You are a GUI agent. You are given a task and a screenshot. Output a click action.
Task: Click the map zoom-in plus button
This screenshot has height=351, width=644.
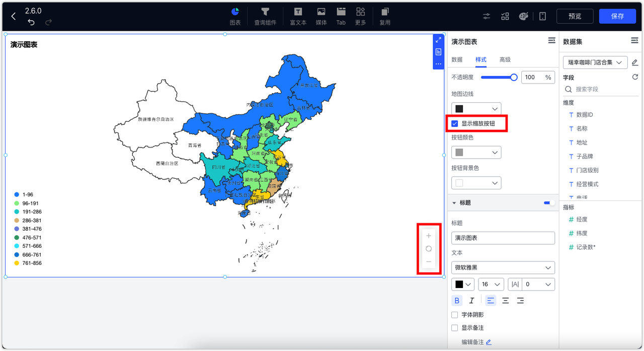click(x=429, y=235)
